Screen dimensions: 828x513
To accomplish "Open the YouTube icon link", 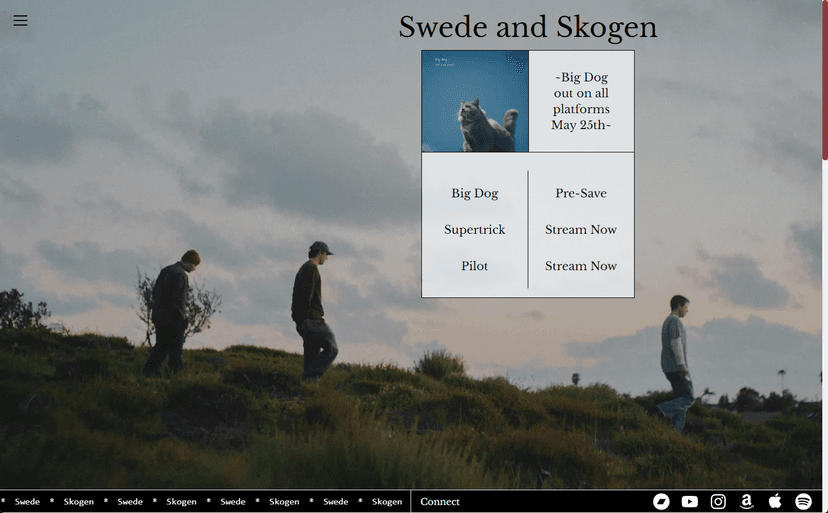I will (690, 501).
